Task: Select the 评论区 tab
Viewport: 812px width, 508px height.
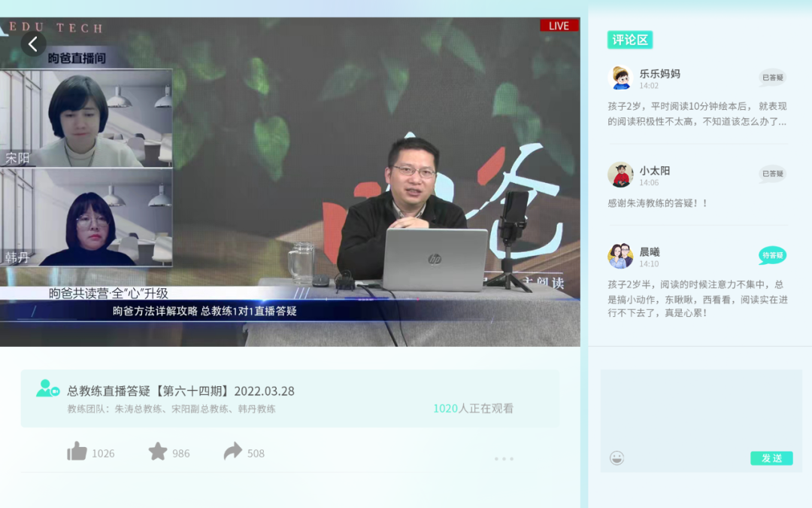Action: click(x=629, y=40)
